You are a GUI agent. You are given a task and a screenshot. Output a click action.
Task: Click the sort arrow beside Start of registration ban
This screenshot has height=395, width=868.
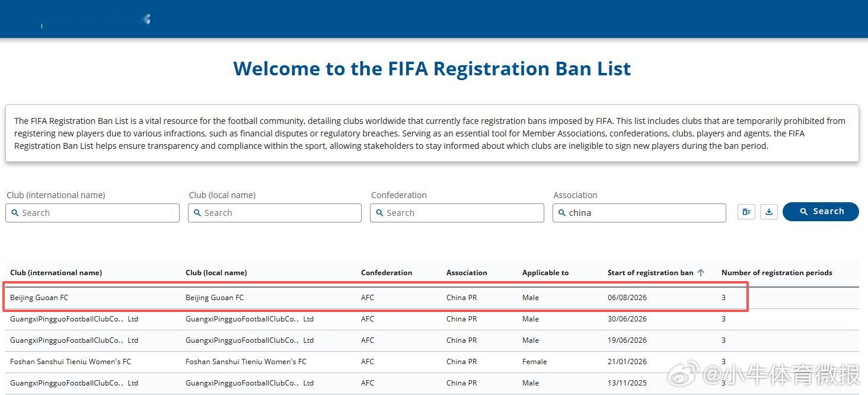701,273
